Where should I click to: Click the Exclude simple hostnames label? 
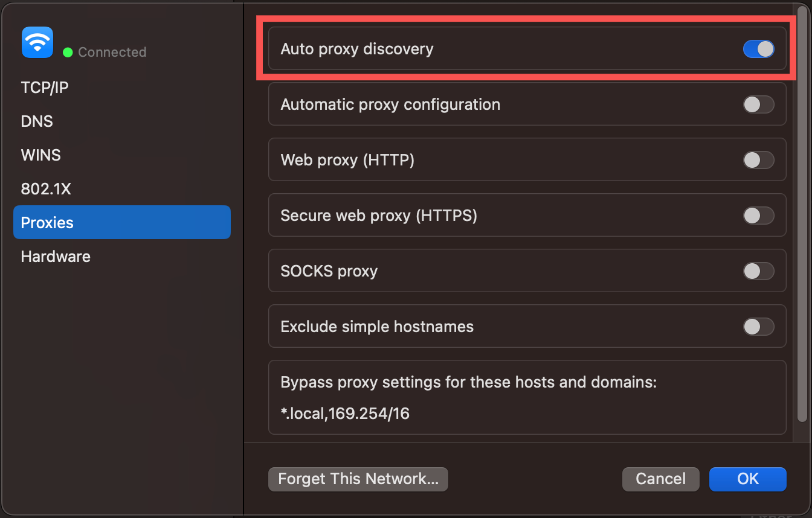click(377, 327)
